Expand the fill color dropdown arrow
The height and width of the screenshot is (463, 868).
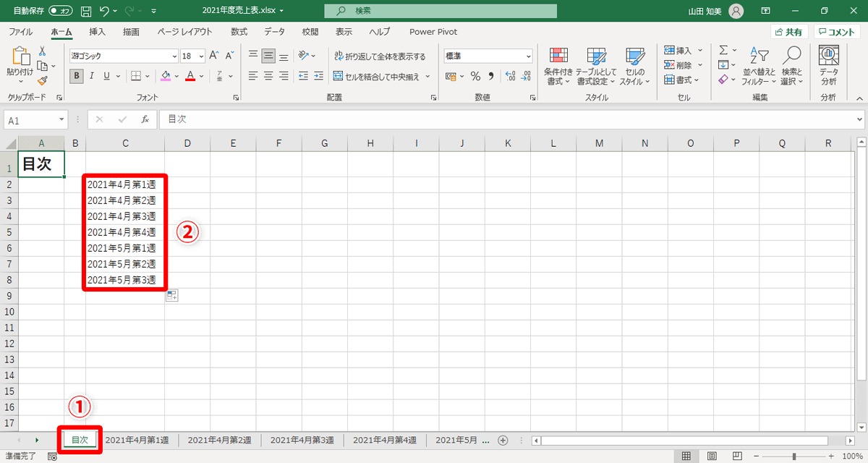click(x=177, y=76)
